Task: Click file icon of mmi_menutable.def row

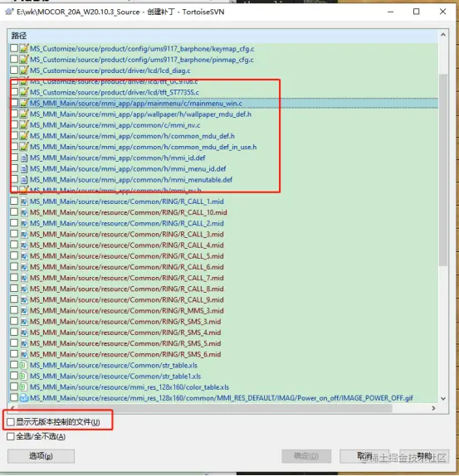Action: coord(24,180)
